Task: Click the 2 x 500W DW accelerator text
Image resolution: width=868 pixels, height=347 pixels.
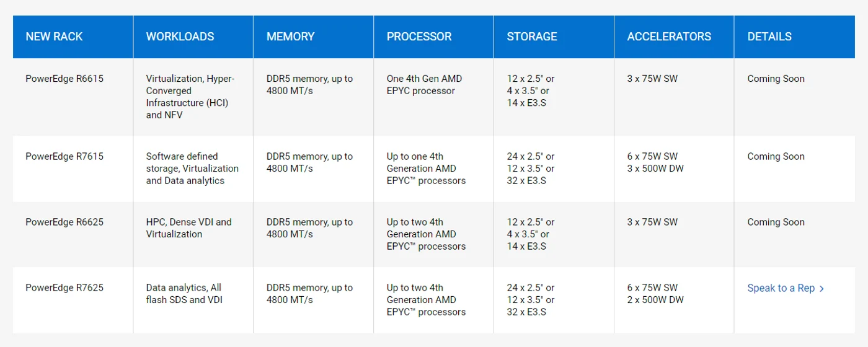Action: (x=655, y=300)
